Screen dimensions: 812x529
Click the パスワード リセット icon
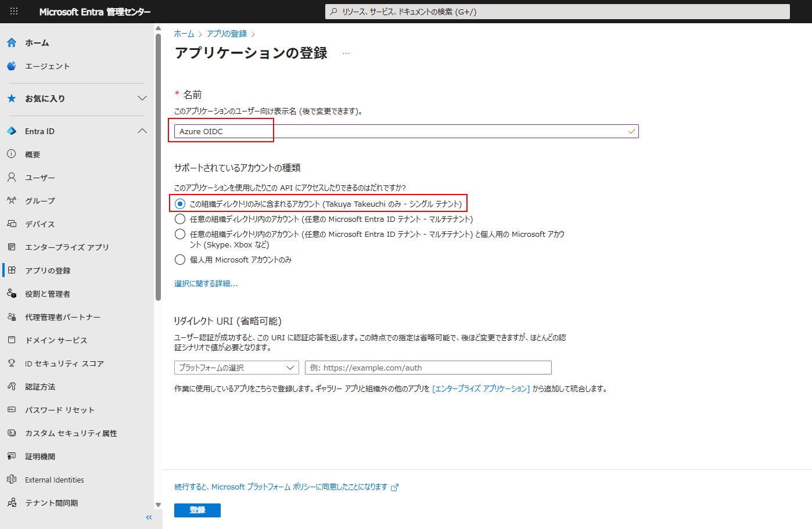pos(12,409)
